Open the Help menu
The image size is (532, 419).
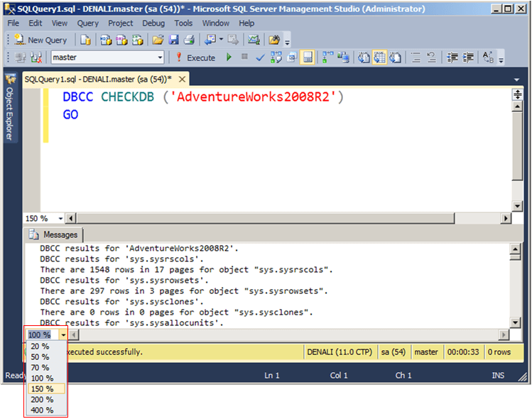coord(246,23)
